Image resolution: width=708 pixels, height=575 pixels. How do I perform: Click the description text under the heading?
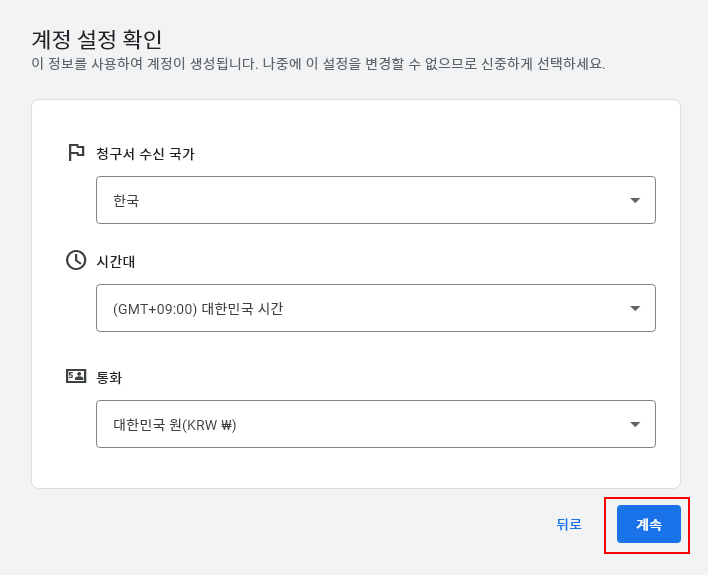[x=318, y=64]
